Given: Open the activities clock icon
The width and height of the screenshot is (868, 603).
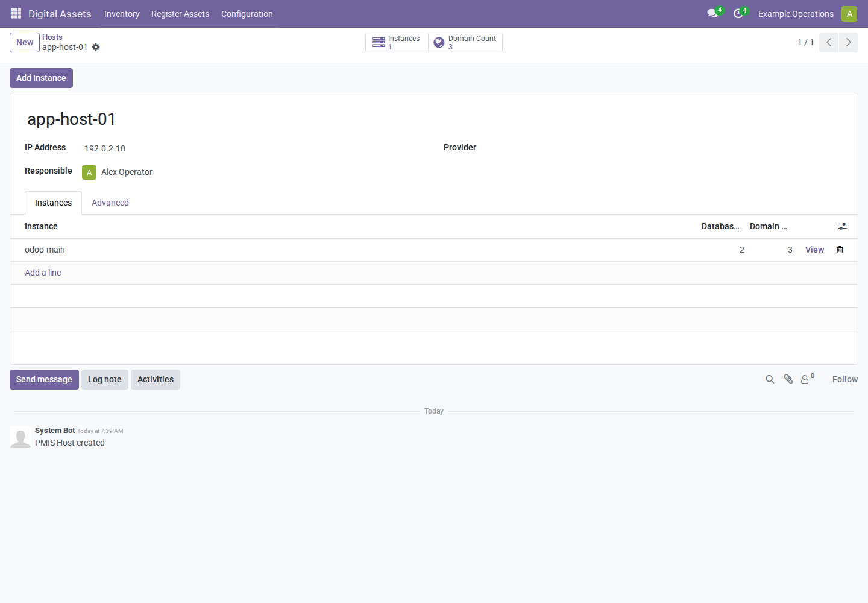Looking at the screenshot, I should pos(738,13).
